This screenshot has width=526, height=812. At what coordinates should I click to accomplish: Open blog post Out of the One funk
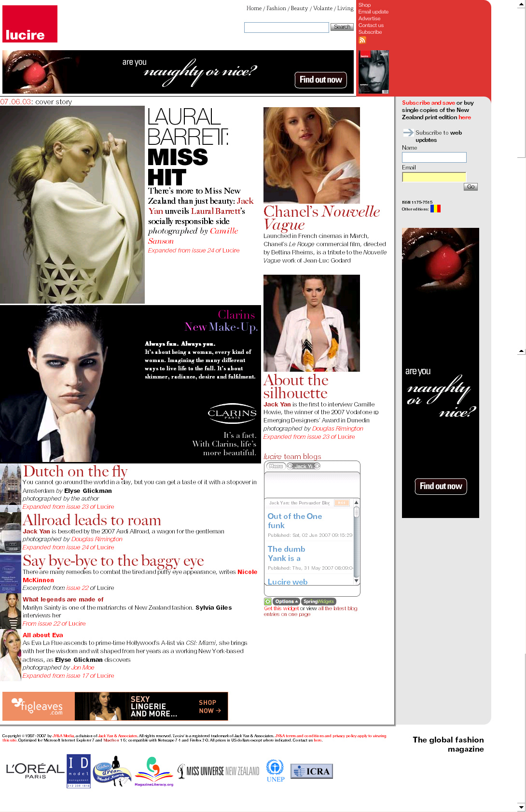point(294,521)
